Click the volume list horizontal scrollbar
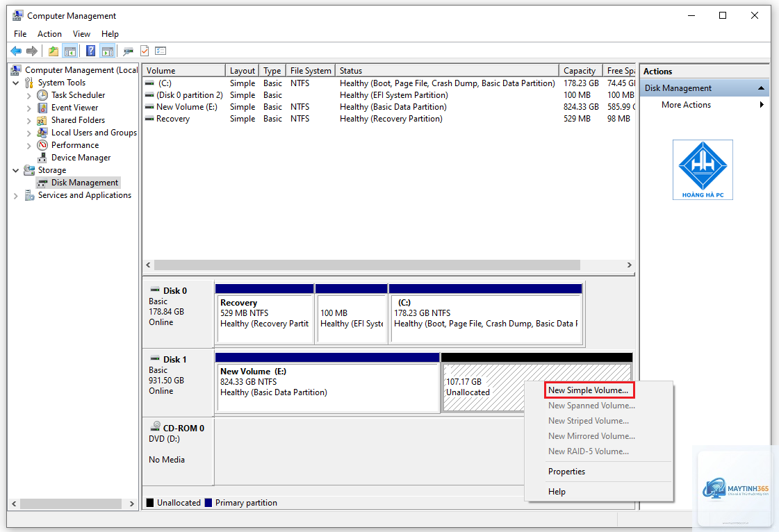 [367, 265]
